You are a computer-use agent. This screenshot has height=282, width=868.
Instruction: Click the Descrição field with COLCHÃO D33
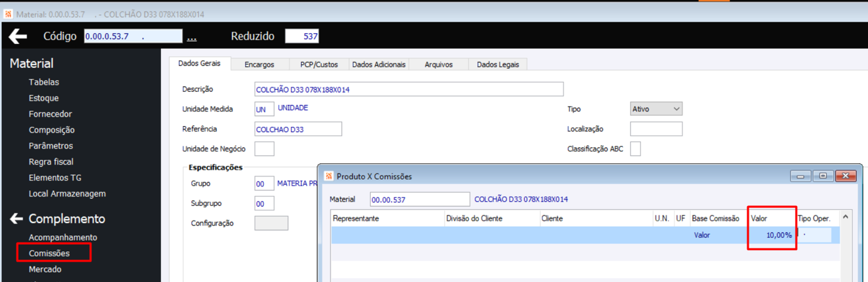point(409,89)
